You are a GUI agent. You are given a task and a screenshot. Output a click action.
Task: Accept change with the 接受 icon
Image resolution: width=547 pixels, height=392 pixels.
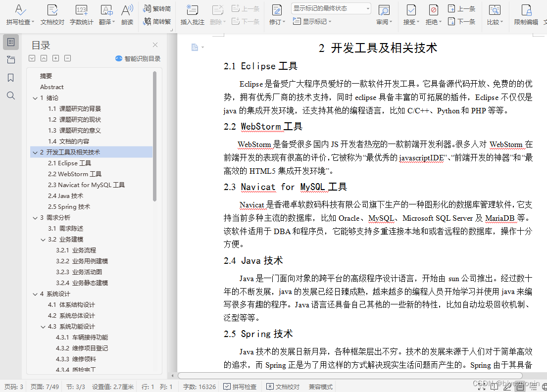(411, 10)
